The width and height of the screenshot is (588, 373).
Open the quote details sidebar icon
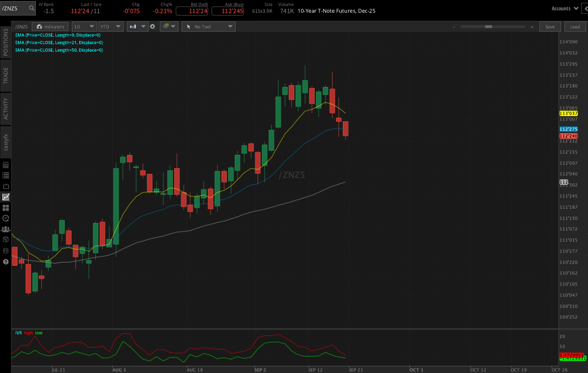coord(6,165)
